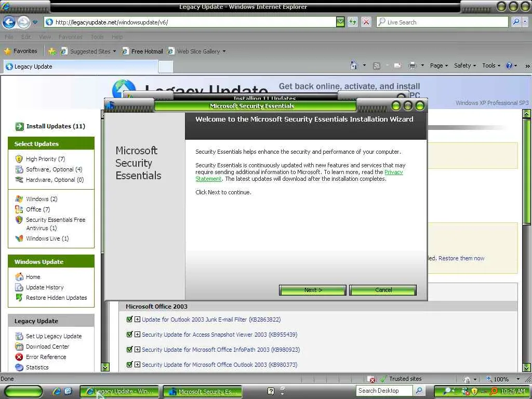
Task: Select Hardware, Optional (0) category
Action: click(x=55, y=180)
